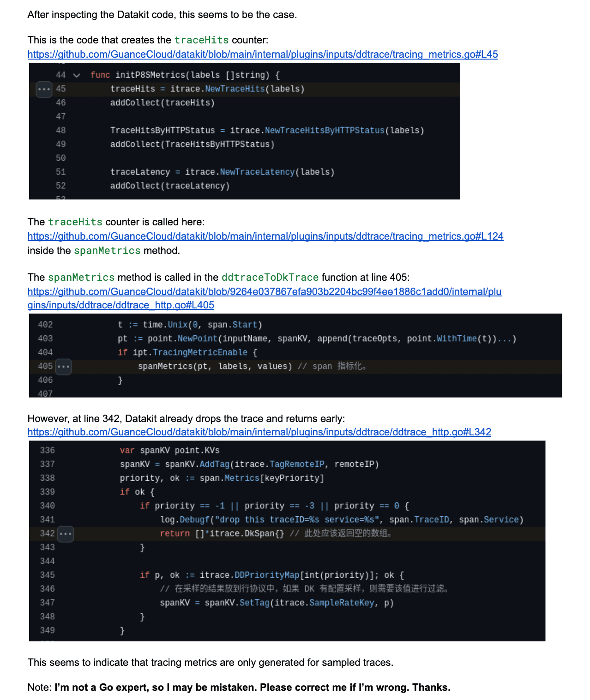Collapse the initP8SMetrics function chevron

(77, 75)
